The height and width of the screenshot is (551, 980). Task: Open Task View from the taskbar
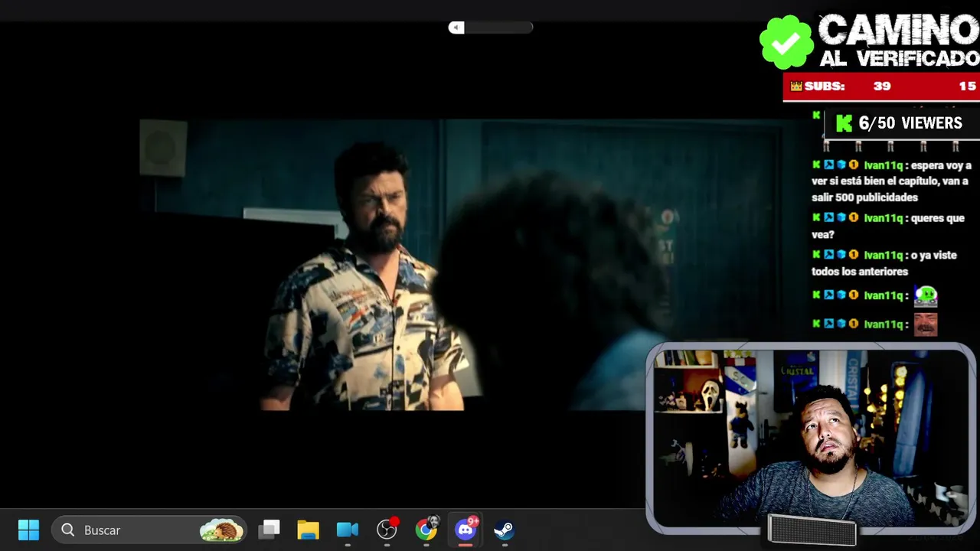[269, 530]
